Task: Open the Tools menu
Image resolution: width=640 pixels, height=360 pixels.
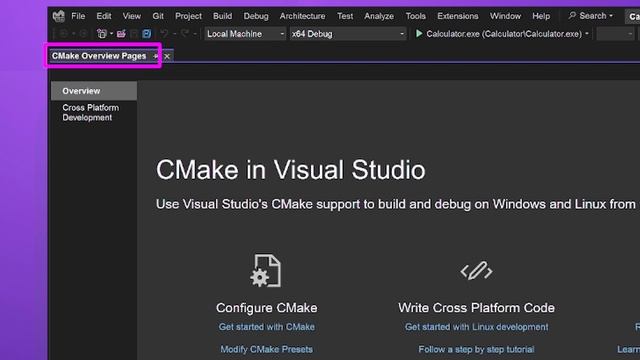Action: coord(416,16)
